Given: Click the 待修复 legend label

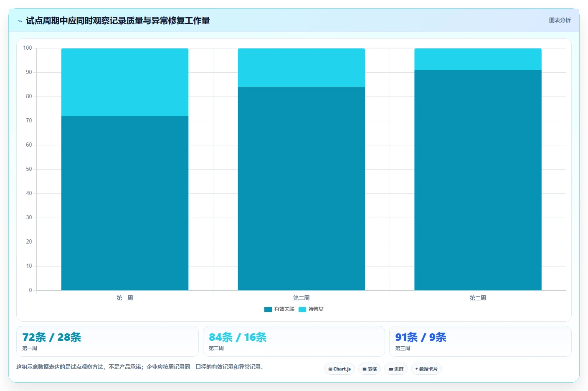Looking at the screenshot, I should [316, 309].
